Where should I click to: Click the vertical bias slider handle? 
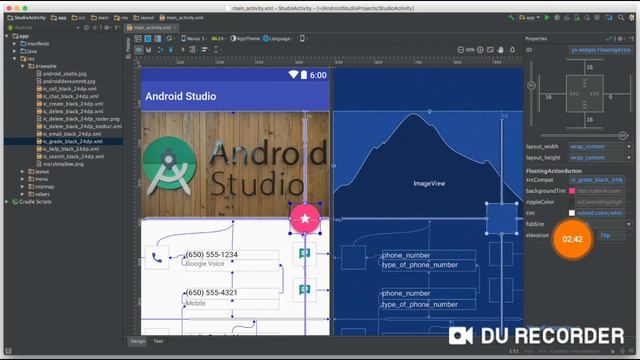point(531,85)
